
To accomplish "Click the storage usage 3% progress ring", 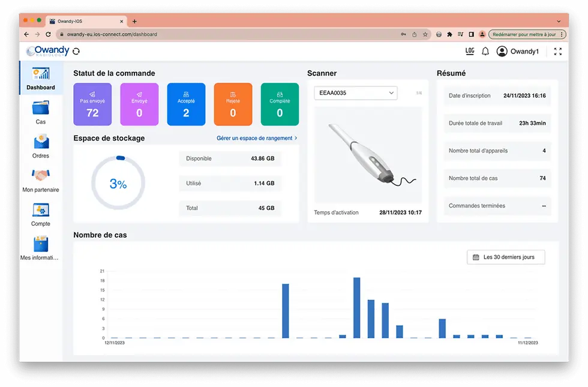I will point(118,183).
